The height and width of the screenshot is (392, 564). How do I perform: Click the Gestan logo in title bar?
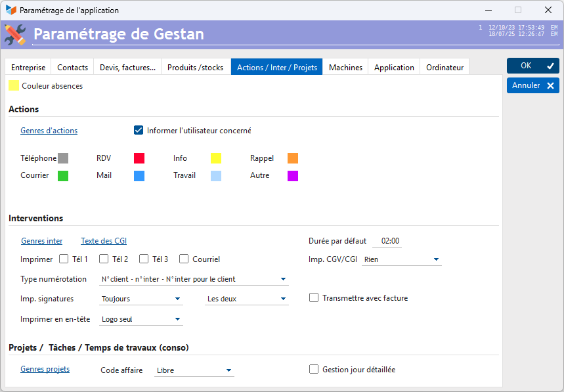(x=11, y=11)
